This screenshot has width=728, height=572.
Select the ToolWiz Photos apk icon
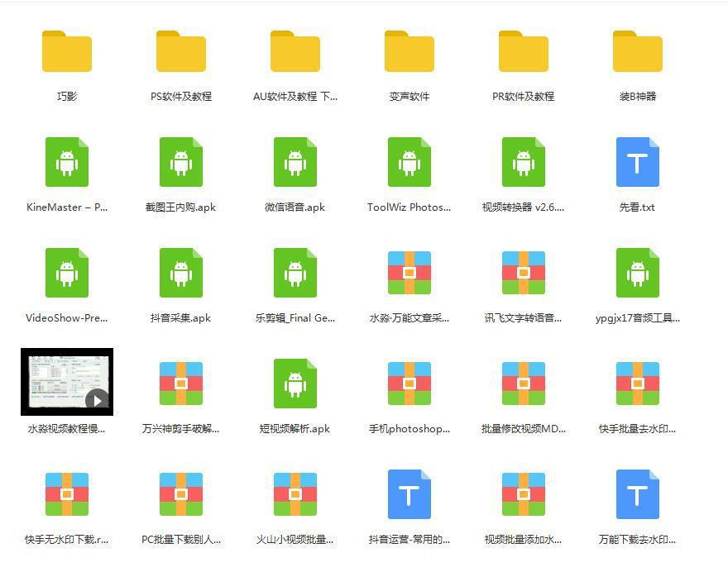409,162
